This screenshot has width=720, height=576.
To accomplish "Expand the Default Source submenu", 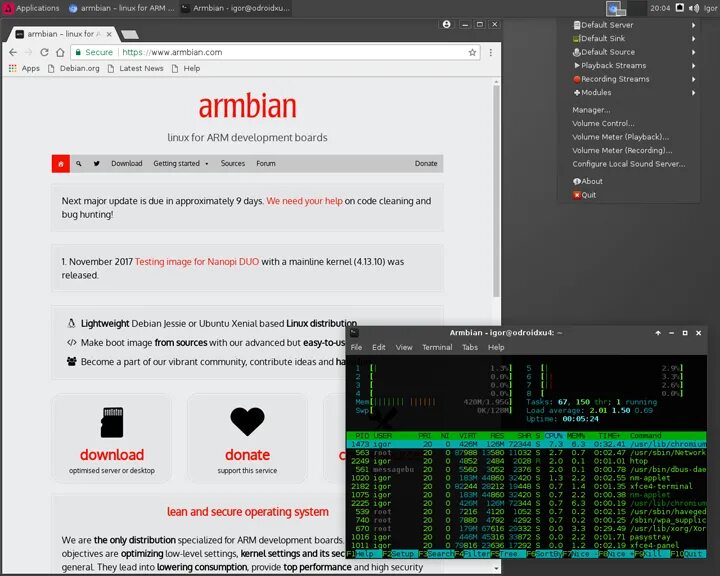I will tap(629, 52).
